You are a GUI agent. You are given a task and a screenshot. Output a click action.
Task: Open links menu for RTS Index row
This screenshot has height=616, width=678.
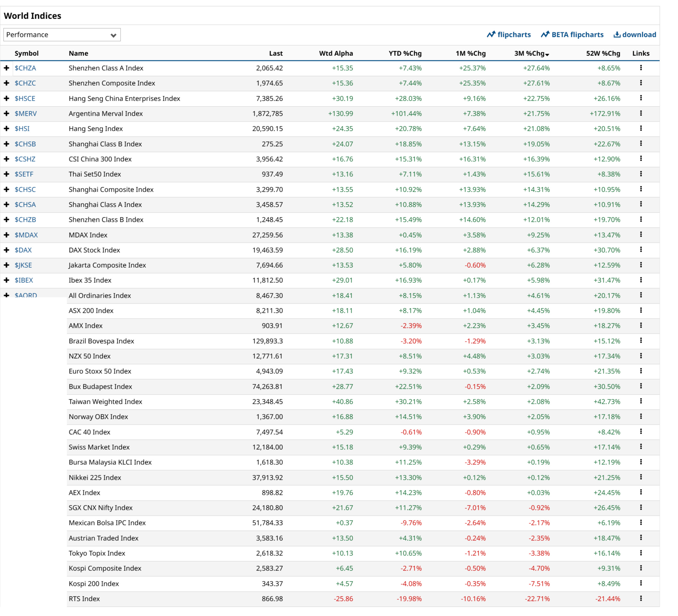click(641, 598)
